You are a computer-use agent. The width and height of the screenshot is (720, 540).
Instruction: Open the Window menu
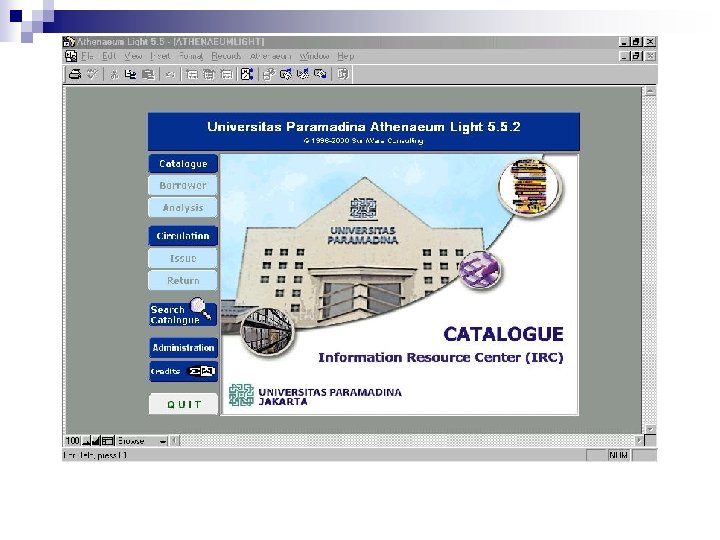coord(315,56)
